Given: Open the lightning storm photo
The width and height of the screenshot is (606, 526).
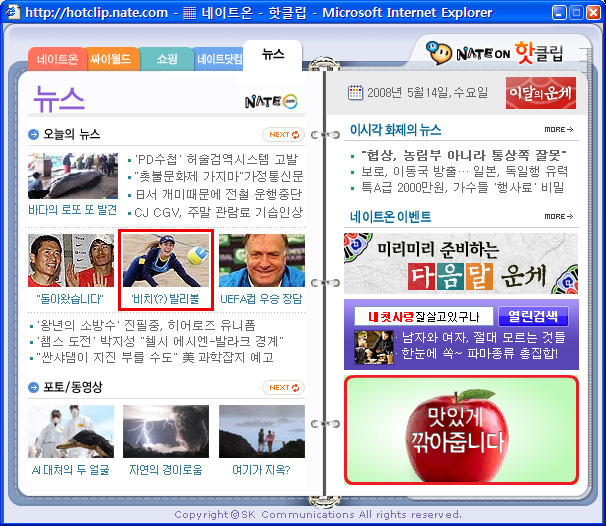Looking at the screenshot, I should [166, 431].
